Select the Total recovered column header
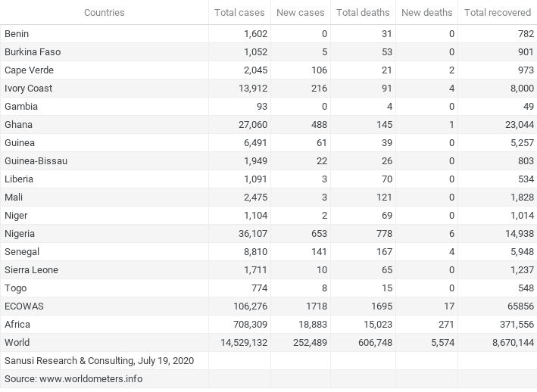The width and height of the screenshot is (537, 392). pyautogui.click(x=498, y=13)
